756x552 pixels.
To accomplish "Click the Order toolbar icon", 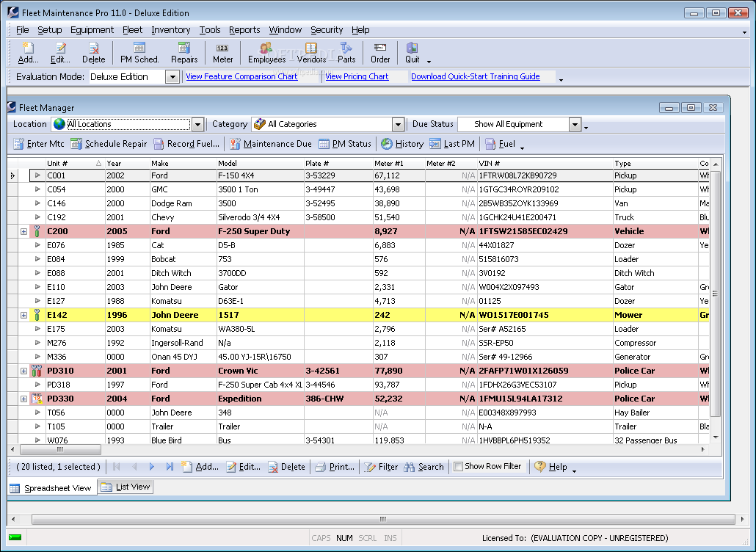I will pos(380,53).
